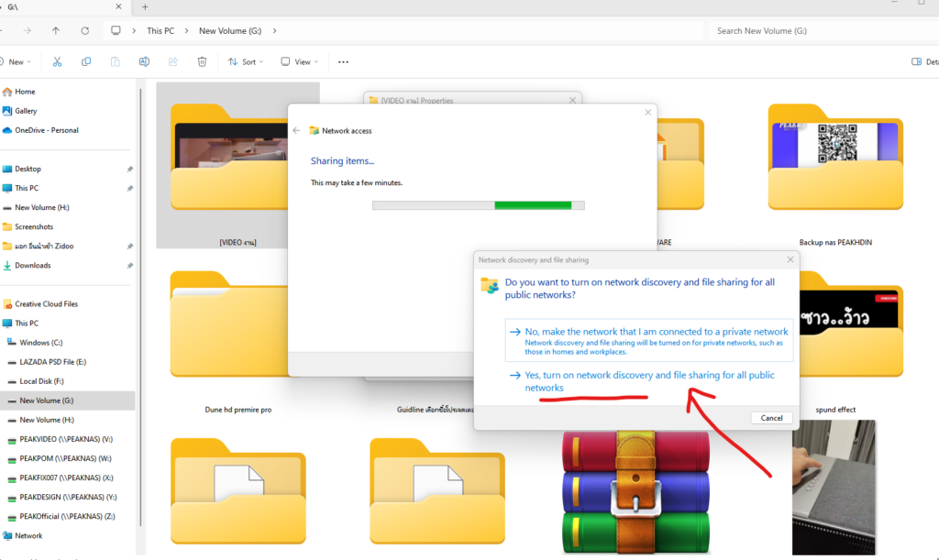Click the Rename icon in toolbar
Viewport: 939px width, 560px height.
[144, 61]
